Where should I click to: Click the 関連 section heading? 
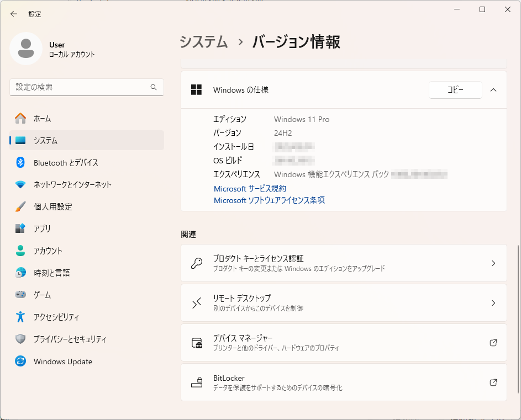click(188, 235)
